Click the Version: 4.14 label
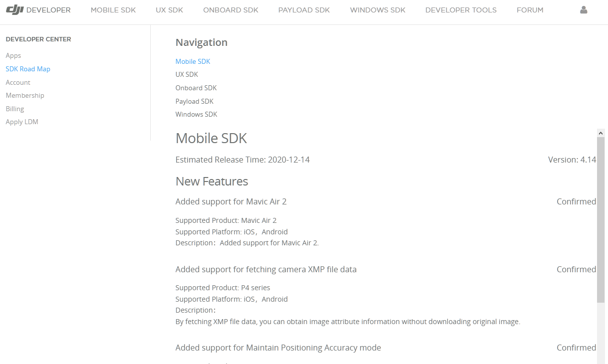 572,160
